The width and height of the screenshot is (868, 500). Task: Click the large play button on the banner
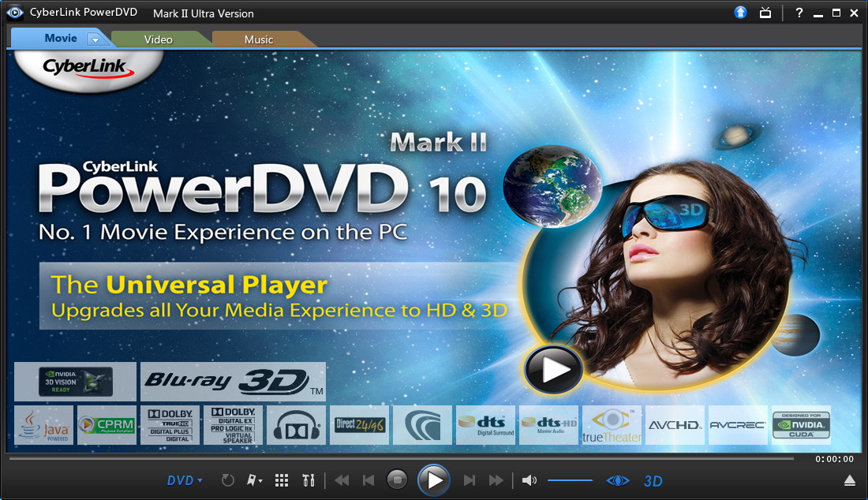[553, 369]
